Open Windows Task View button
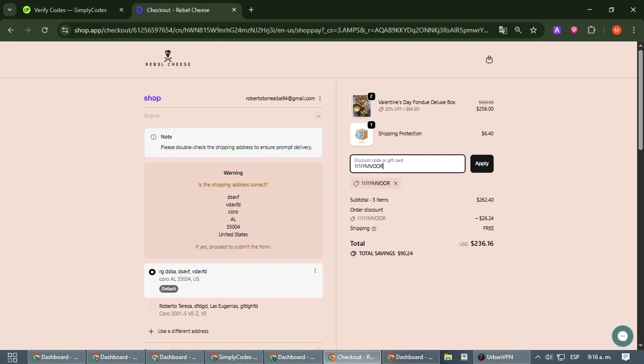Image resolution: width=644 pixels, height=364 pixels. [12, 357]
